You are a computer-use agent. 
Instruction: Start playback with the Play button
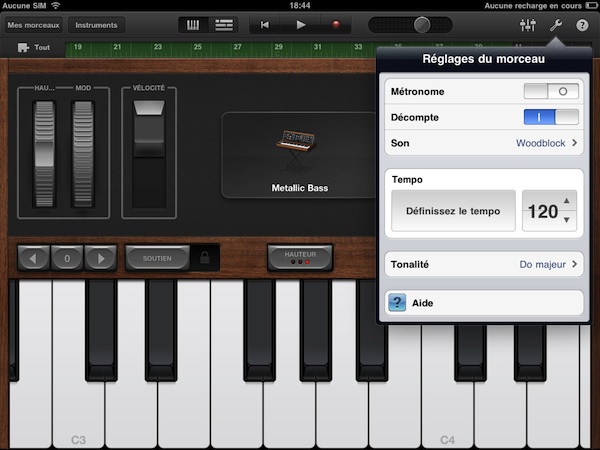(x=300, y=25)
